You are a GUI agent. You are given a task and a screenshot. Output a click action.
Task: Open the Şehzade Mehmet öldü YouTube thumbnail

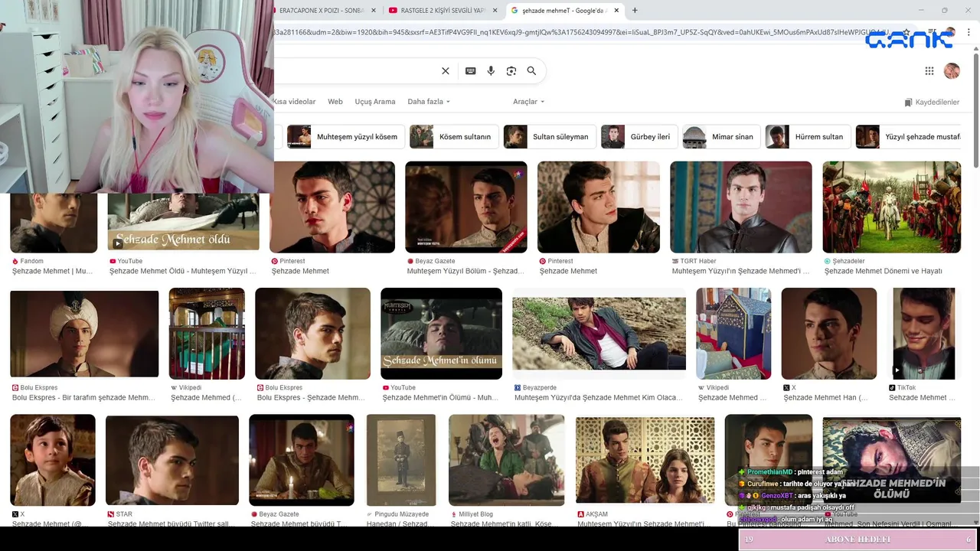tap(183, 223)
